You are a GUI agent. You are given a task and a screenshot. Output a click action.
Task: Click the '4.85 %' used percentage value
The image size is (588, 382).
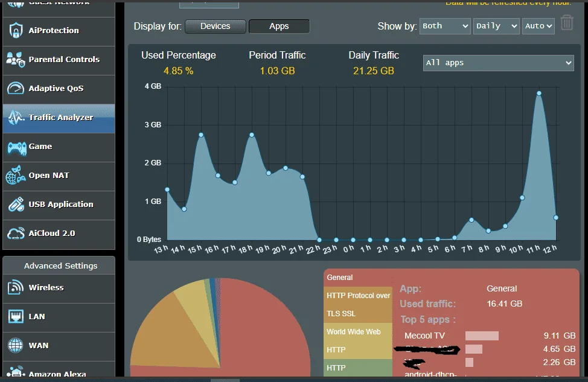click(x=179, y=71)
